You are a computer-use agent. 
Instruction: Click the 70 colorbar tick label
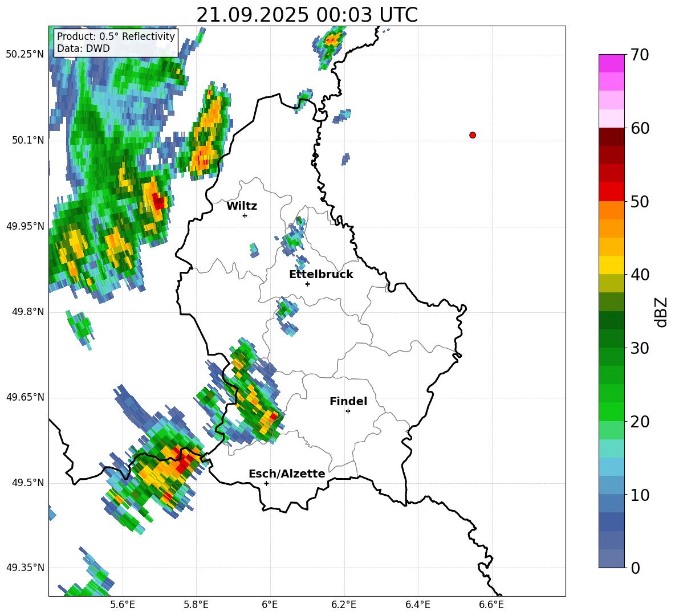click(x=640, y=55)
